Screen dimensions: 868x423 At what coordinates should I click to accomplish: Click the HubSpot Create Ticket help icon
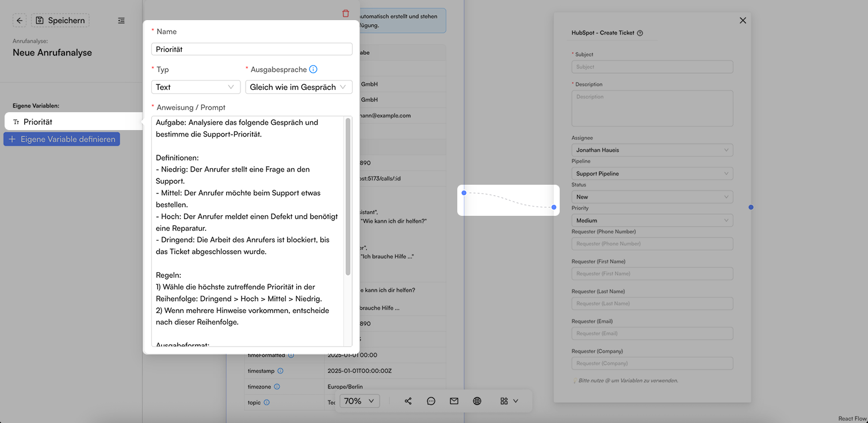(640, 33)
